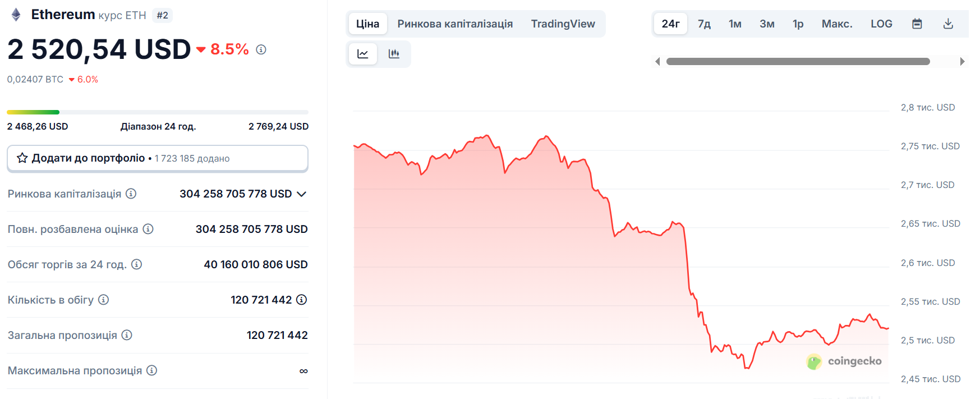Click the download chart data icon

pos(948,24)
